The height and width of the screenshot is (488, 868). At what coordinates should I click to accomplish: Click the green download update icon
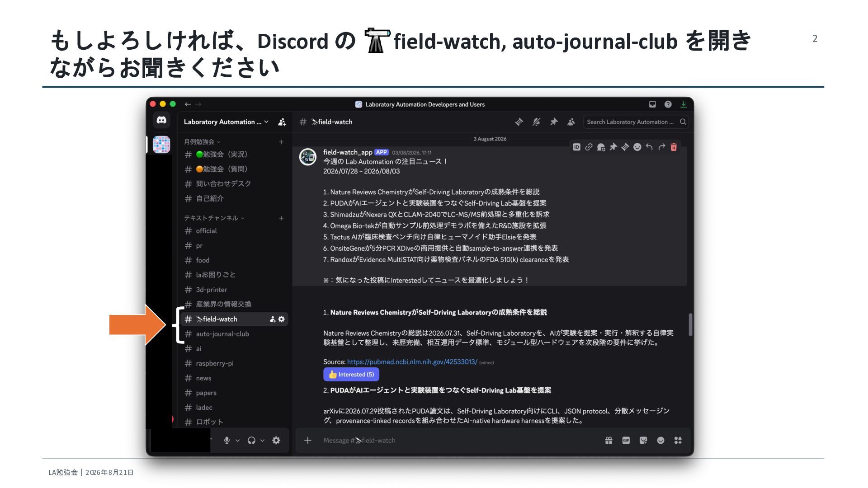tap(684, 104)
